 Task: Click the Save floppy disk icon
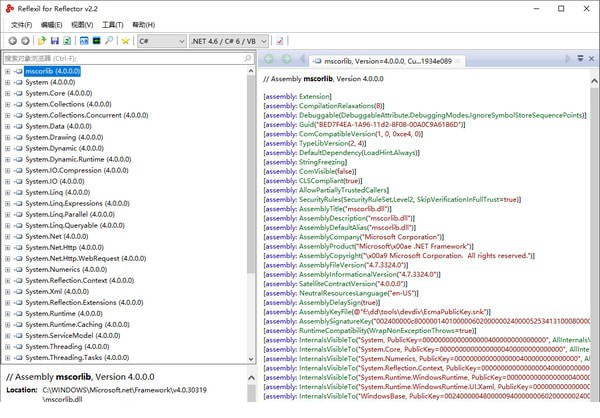click(x=55, y=41)
